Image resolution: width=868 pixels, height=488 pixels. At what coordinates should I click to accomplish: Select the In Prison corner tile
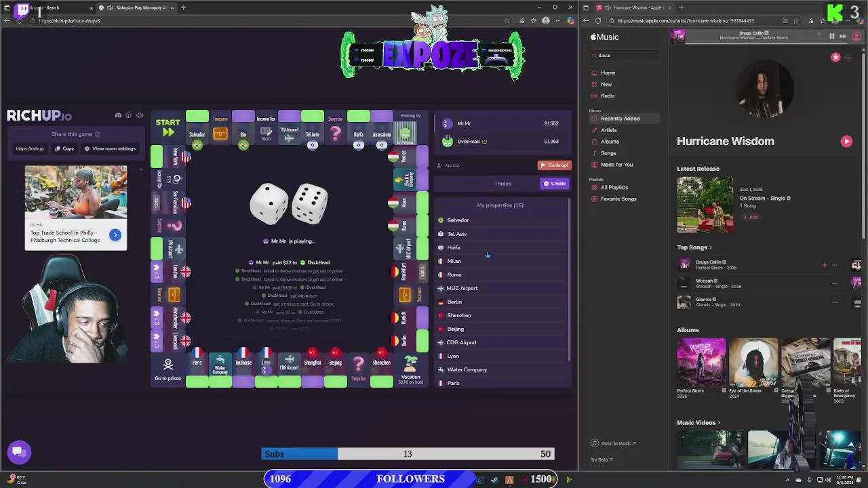tap(411, 127)
